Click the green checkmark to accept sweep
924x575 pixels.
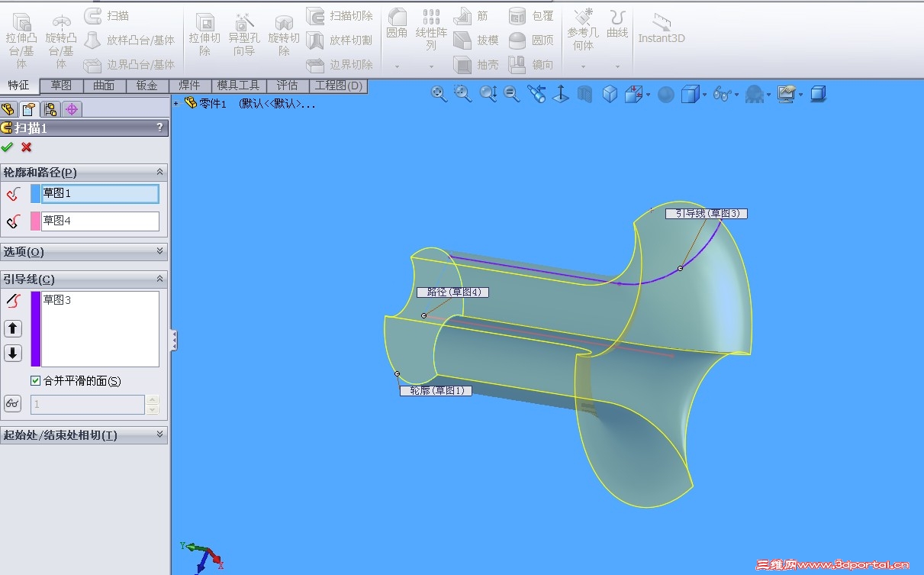(x=8, y=147)
